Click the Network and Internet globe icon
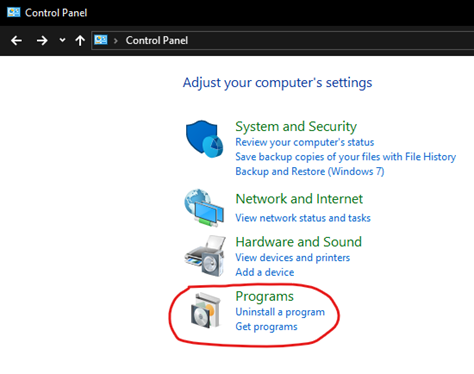Screen dimensions: 474x374 (204, 208)
